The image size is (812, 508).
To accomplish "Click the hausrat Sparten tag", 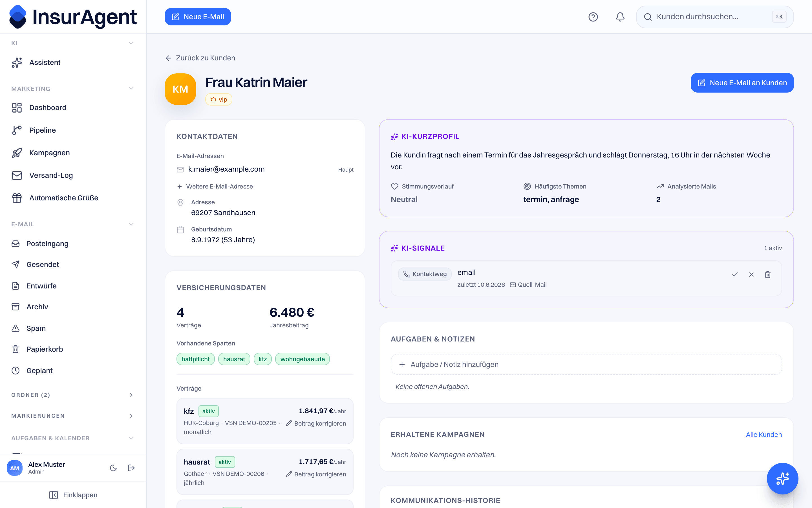I will pos(234,359).
